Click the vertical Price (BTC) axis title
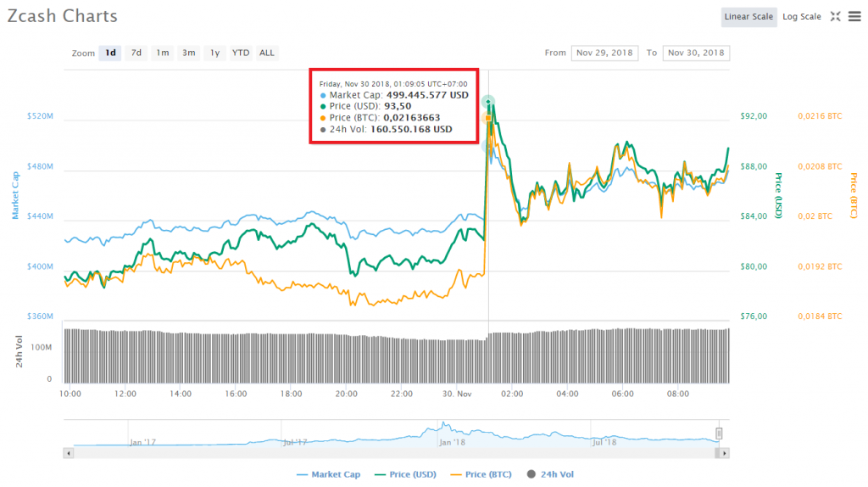The width and height of the screenshot is (868, 487). (854, 196)
